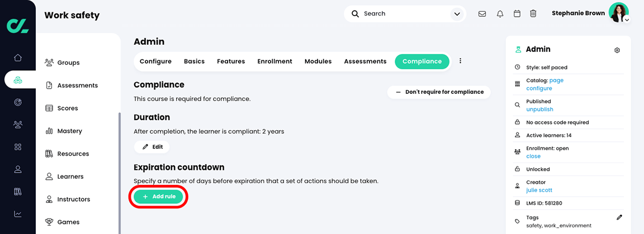Image resolution: width=644 pixels, height=234 pixels.
Task: Open Games in course menu
Action: click(63, 222)
